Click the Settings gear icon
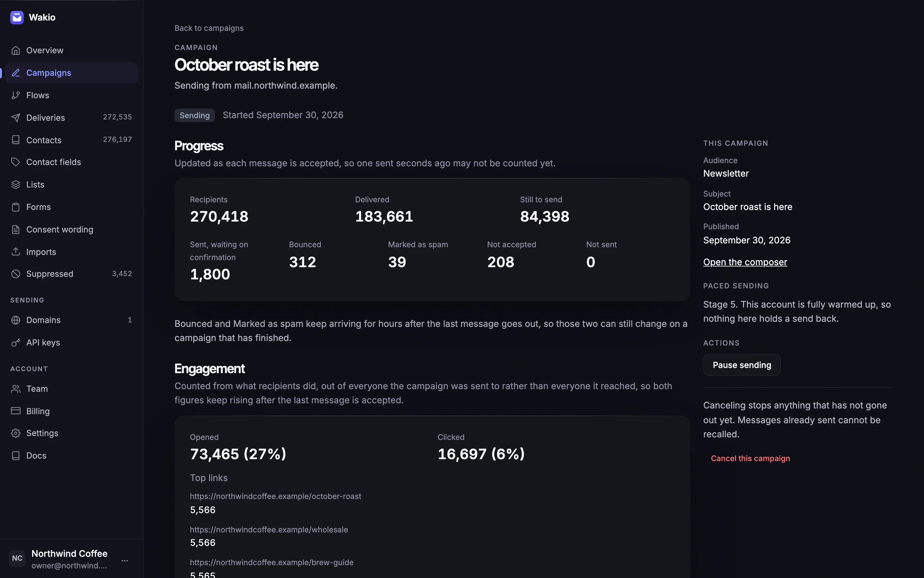The height and width of the screenshot is (578, 924). [x=16, y=433]
